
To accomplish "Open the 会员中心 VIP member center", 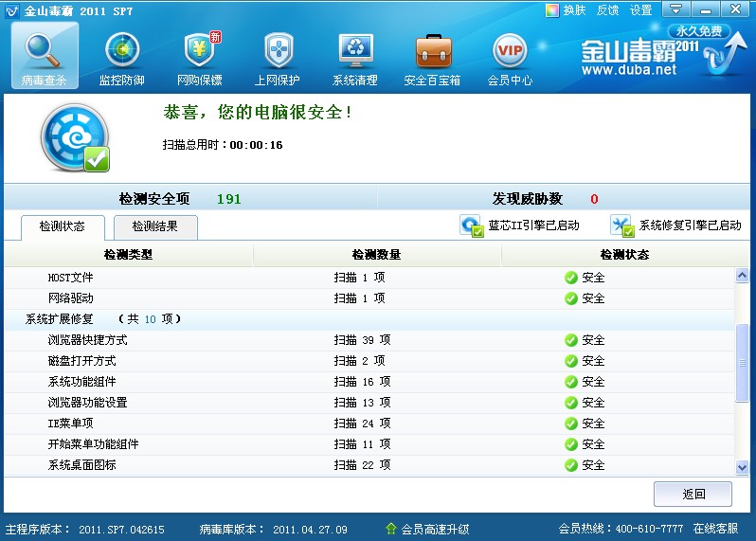I will click(510, 58).
